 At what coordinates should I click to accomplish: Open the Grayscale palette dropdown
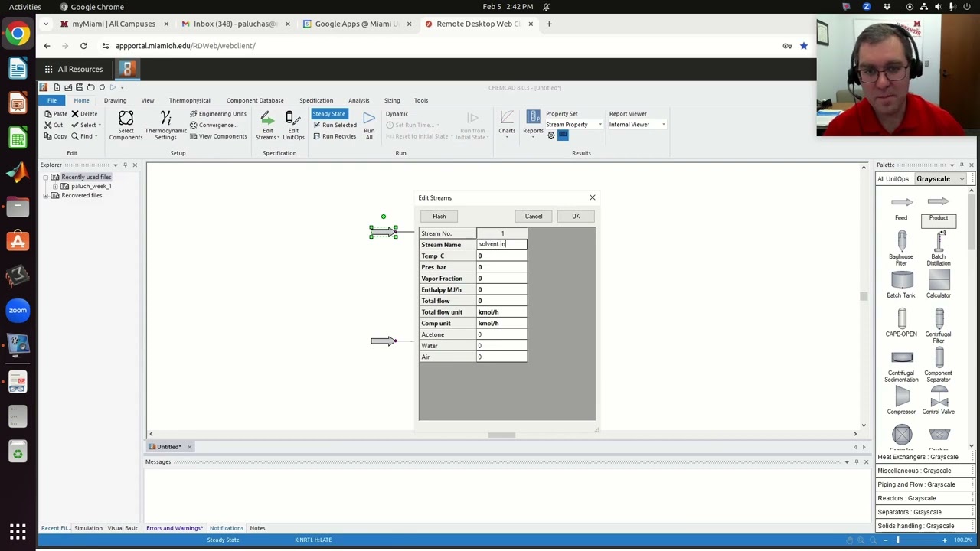tap(939, 179)
